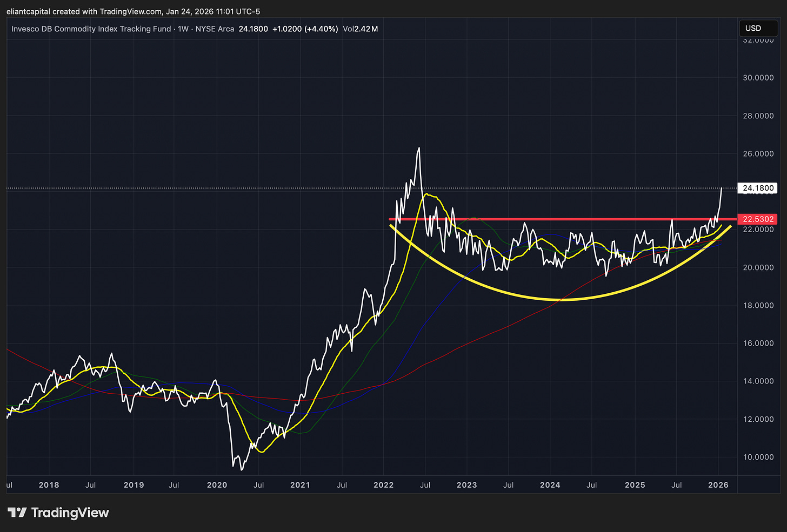Click the 2020 label on the time axis
Image resolution: width=787 pixels, height=532 pixels.
click(217, 484)
